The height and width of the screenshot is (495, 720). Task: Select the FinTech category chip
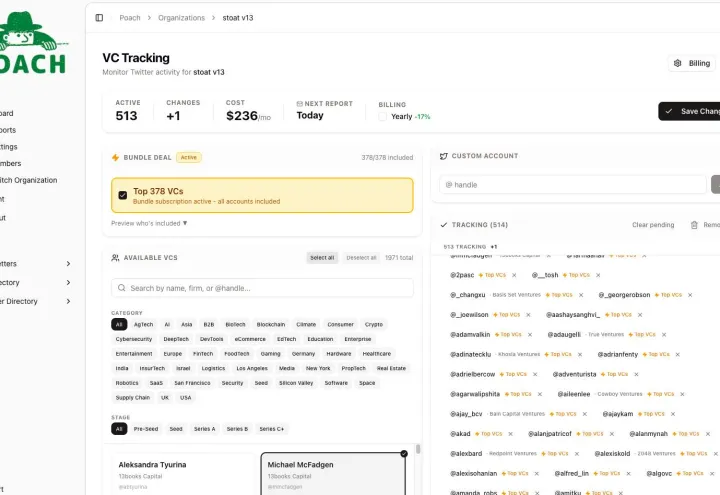coord(202,354)
